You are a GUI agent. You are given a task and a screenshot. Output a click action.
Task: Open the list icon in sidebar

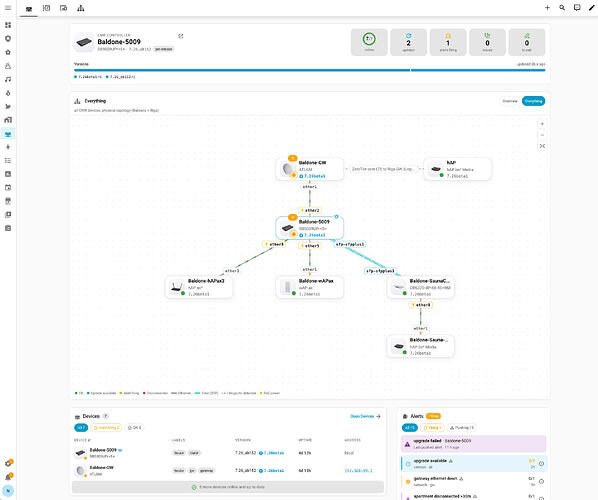coord(8,161)
